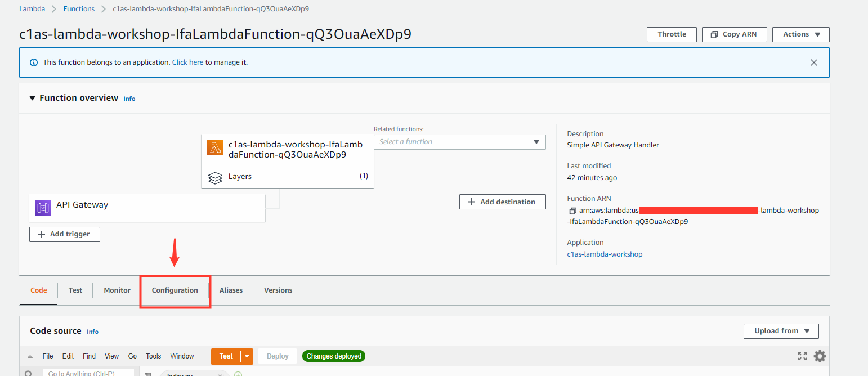Image resolution: width=868 pixels, height=376 pixels.
Task: Navigate to Lambda breadcrumb
Action: [x=32, y=9]
